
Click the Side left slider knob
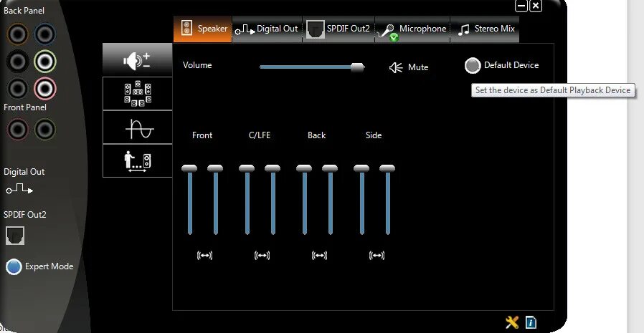[361, 168]
